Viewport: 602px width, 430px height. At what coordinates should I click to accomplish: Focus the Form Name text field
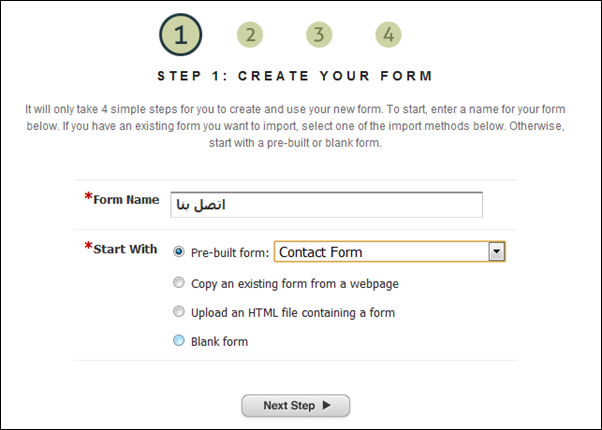click(326, 204)
